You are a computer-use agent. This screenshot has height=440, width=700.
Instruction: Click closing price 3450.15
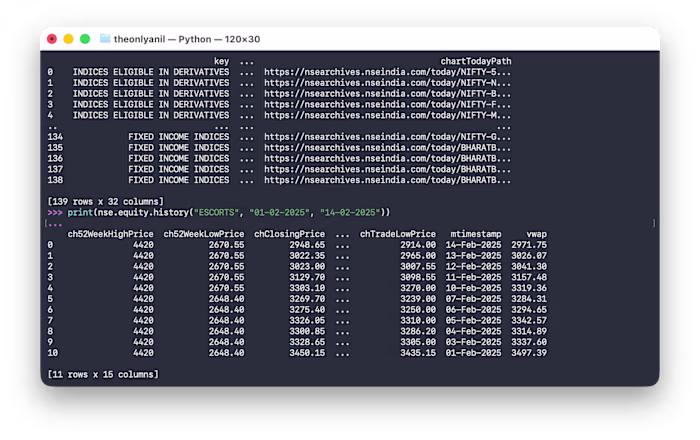(307, 353)
